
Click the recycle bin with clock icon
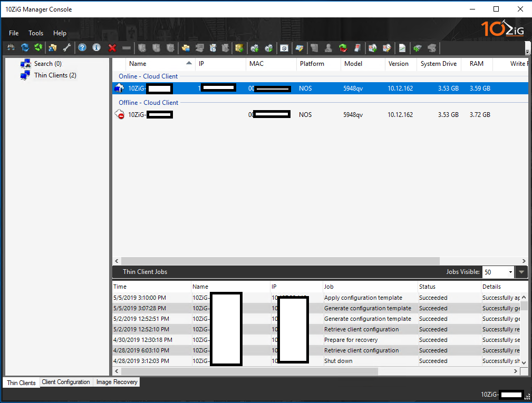tap(213, 48)
